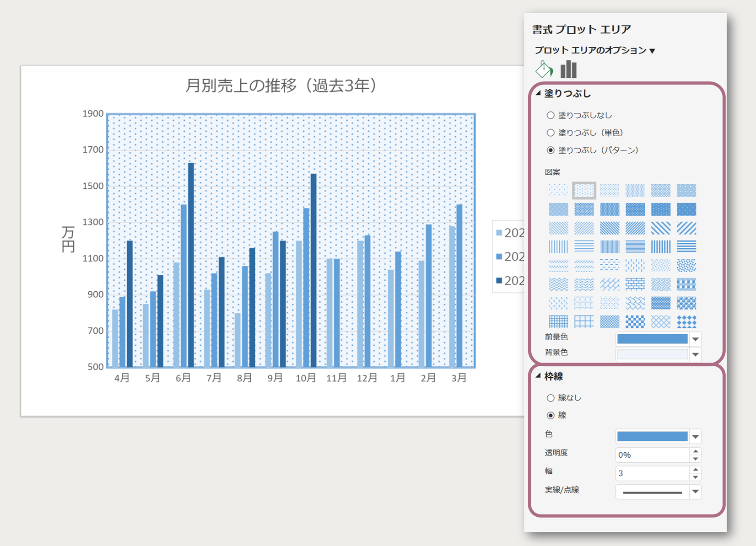This screenshot has width=756, height=546.
Task: Select 塗りつぶしなし radio button
Action: click(x=551, y=115)
